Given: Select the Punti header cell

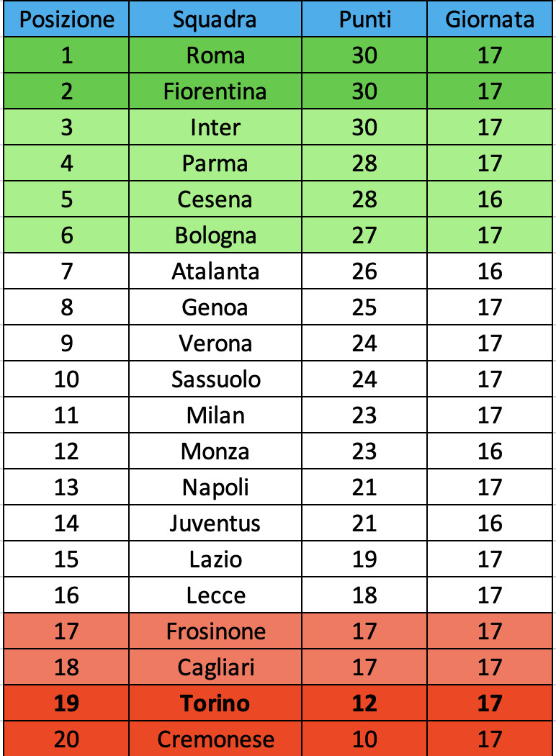Looking at the screenshot, I should [x=364, y=19].
